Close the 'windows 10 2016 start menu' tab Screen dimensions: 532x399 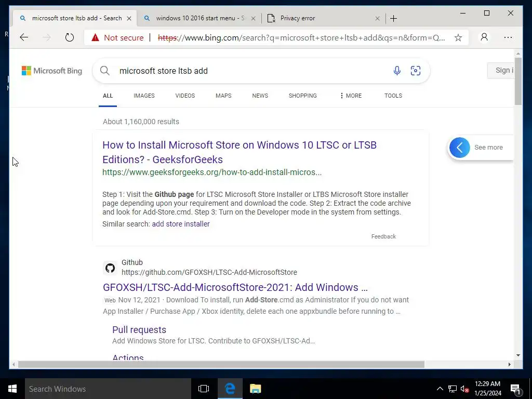coord(253,18)
